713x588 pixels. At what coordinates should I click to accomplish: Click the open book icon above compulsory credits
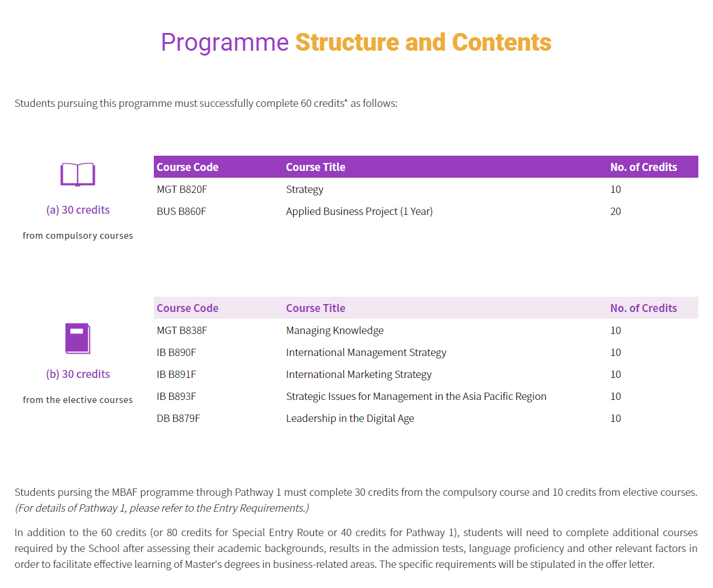[78, 175]
